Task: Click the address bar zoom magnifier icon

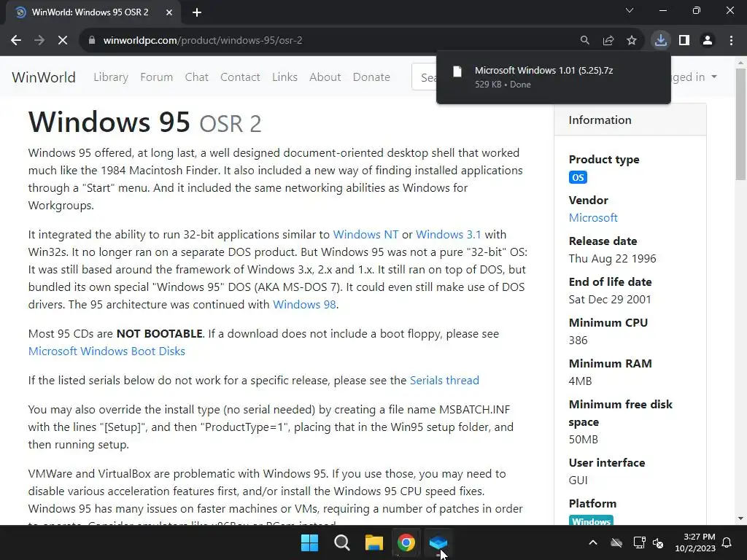Action: pos(584,41)
